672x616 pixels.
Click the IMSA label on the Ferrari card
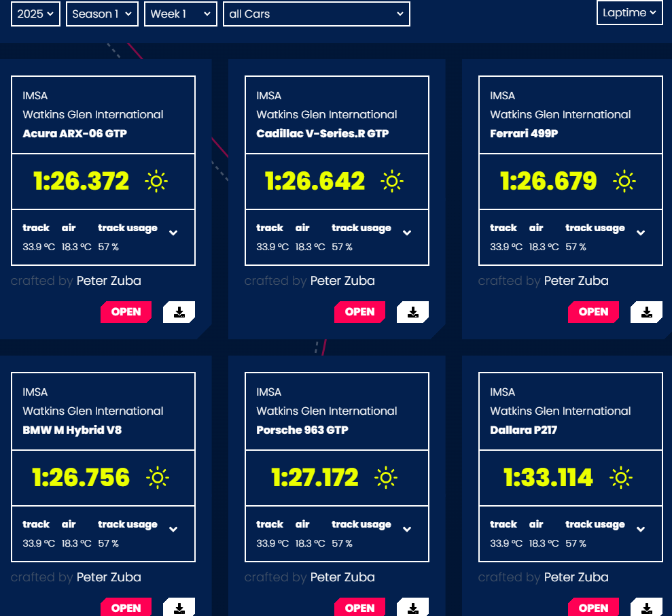click(x=503, y=96)
